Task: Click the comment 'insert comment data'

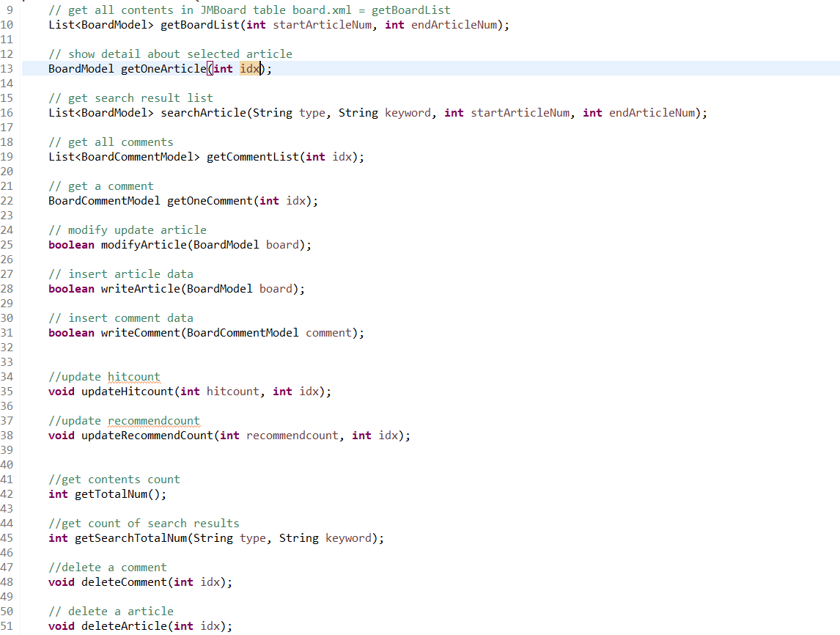Action: tap(120, 318)
